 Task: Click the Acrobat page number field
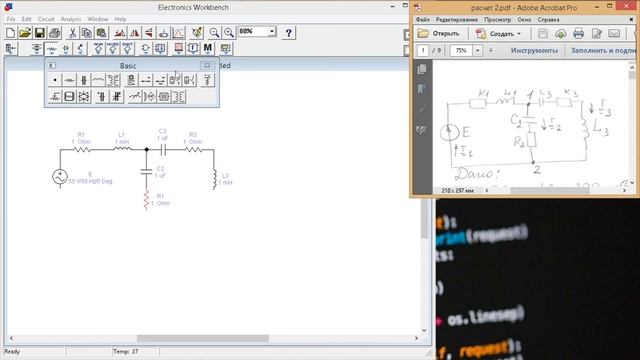(x=423, y=51)
